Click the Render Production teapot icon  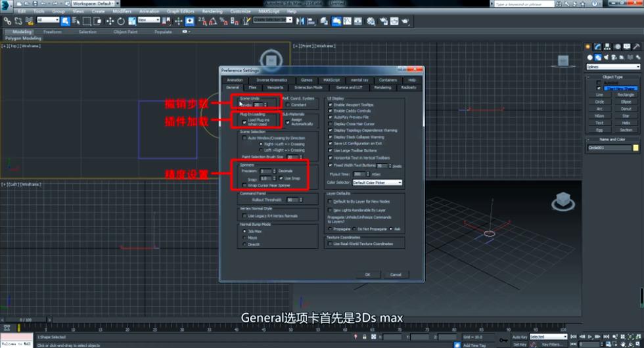pyautogui.click(x=405, y=21)
